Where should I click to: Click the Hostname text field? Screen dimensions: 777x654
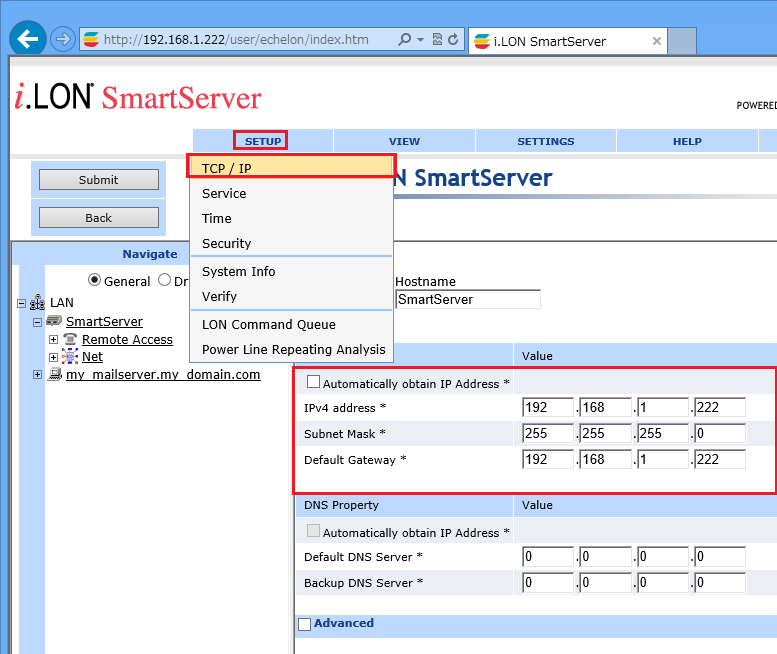(x=467, y=299)
